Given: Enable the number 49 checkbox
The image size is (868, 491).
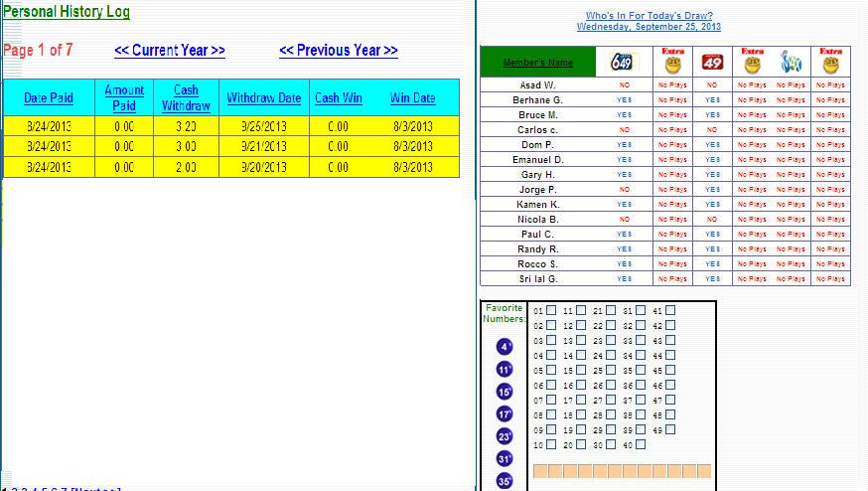Looking at the screenshot, I should [670, 429].
